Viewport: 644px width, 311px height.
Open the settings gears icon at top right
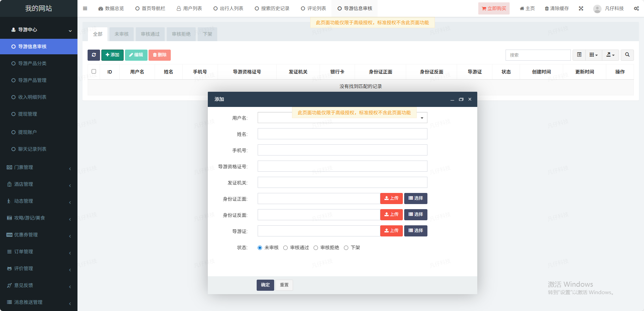tap(636, 8)
